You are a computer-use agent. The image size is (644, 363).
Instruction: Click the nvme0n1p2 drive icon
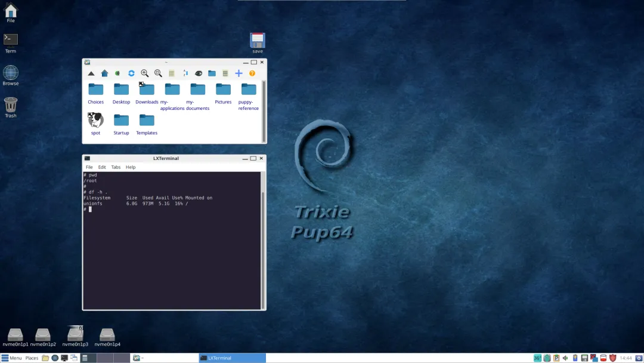click(43, 337)
